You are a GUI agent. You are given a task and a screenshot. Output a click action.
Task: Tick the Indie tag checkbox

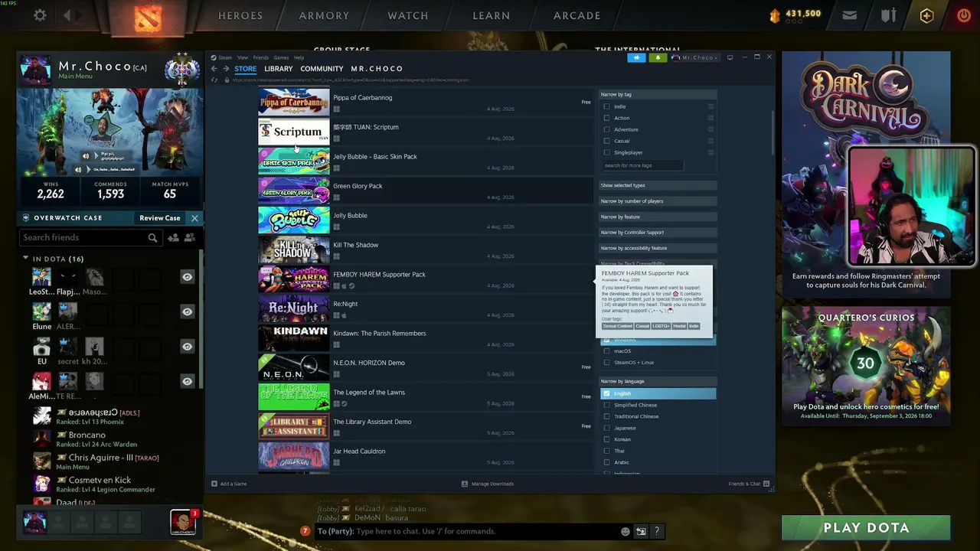(x=607, y=106)
